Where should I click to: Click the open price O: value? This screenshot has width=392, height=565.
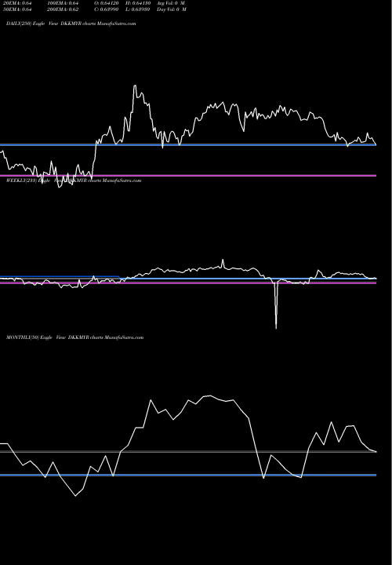pos(107,3)
